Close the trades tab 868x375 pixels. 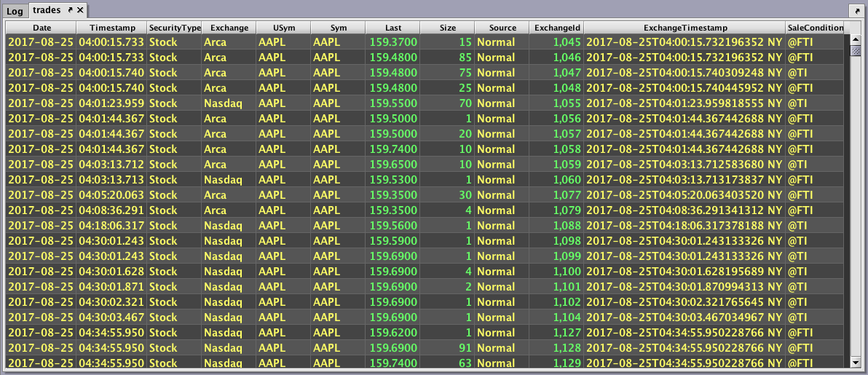[x=80, y=10]
